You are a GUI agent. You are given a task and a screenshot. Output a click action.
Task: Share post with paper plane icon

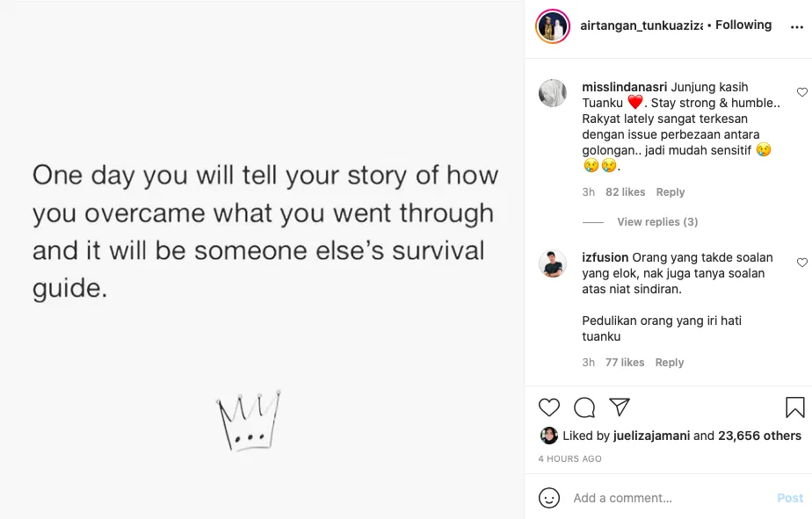tap(620, 407)
